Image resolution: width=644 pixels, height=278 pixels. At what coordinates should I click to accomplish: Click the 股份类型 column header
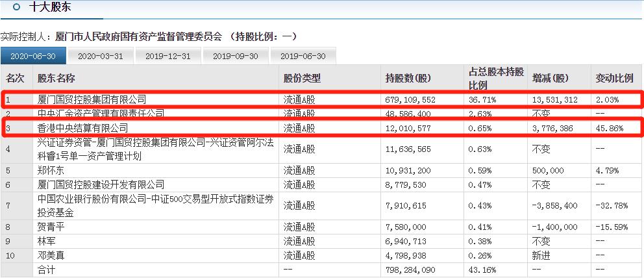[x=302, y=79]
